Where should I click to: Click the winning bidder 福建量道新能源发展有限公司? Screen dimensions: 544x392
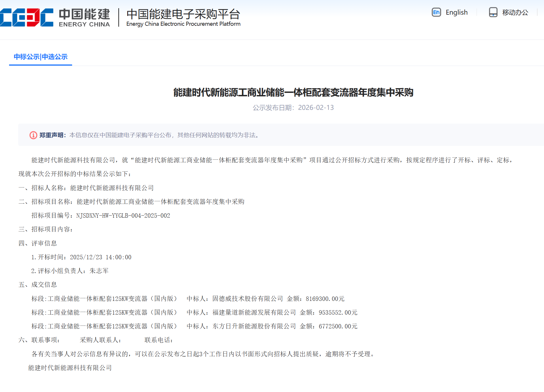tap(254, 313)
